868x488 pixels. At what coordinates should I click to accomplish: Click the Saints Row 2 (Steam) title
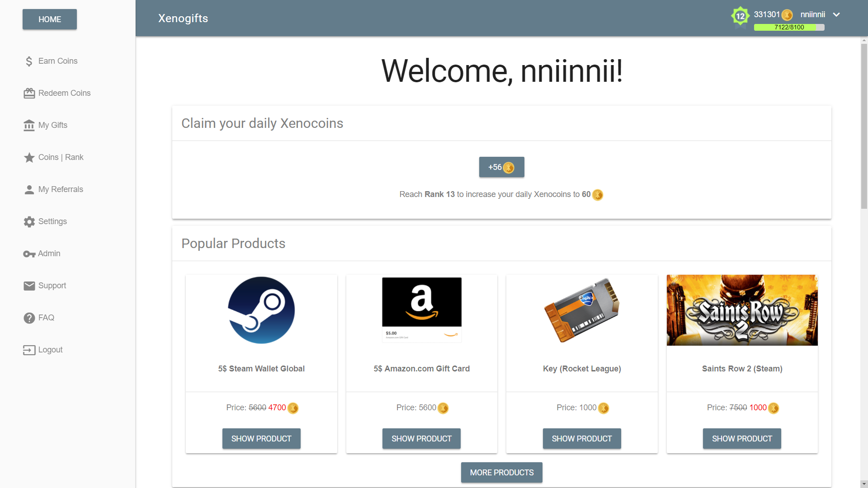click(742, 369)
